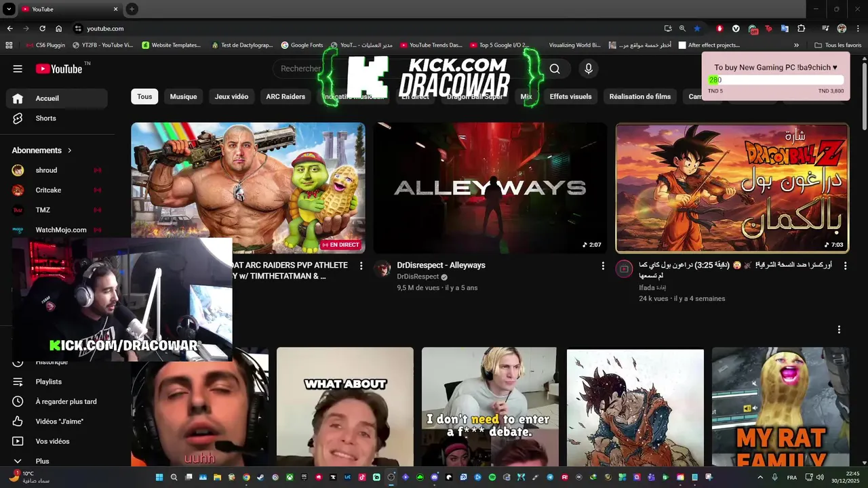Open the Dragon Ball Z violin thumbnail
The width and height of the screenshot is (868, 488).
732,188
